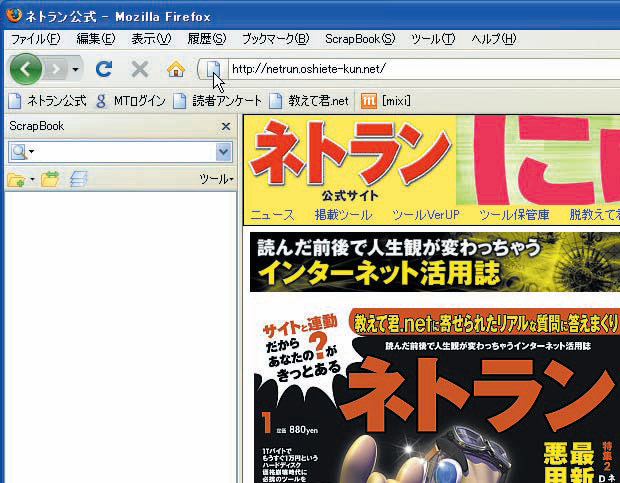620x483 pixels.
Task: Click the ネトラン magazine cover image
Action: 437,395
